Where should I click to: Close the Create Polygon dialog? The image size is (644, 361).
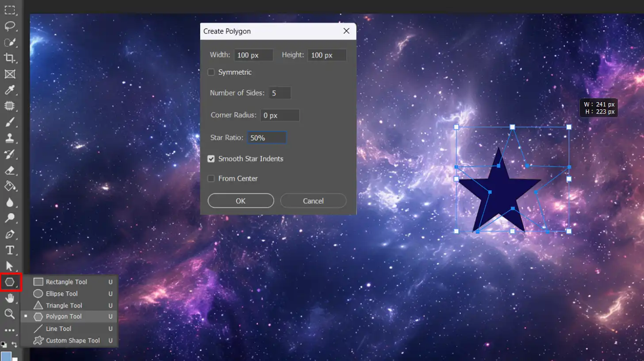[346, 31]
